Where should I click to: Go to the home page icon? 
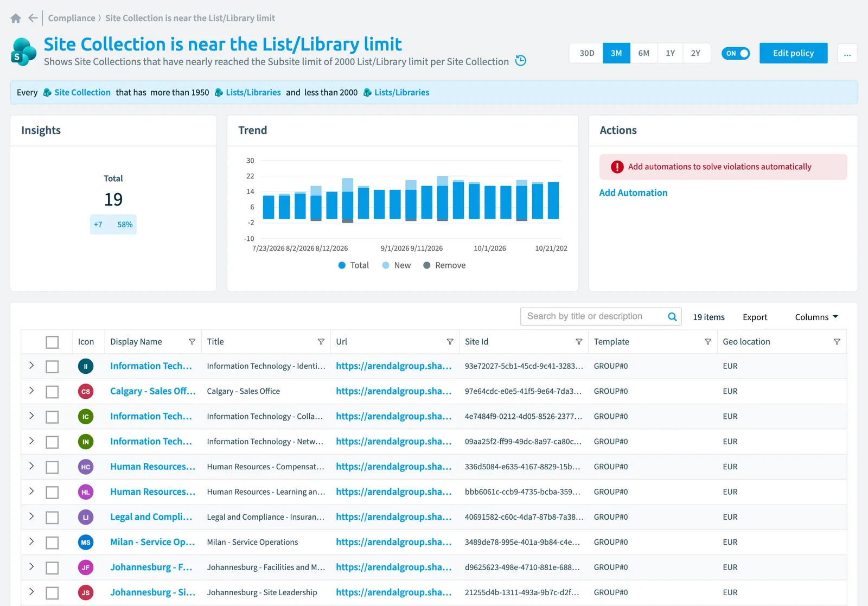[16, 18]
